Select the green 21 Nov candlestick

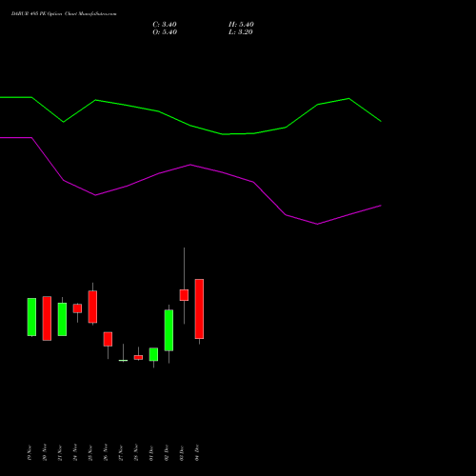point(62,319)
